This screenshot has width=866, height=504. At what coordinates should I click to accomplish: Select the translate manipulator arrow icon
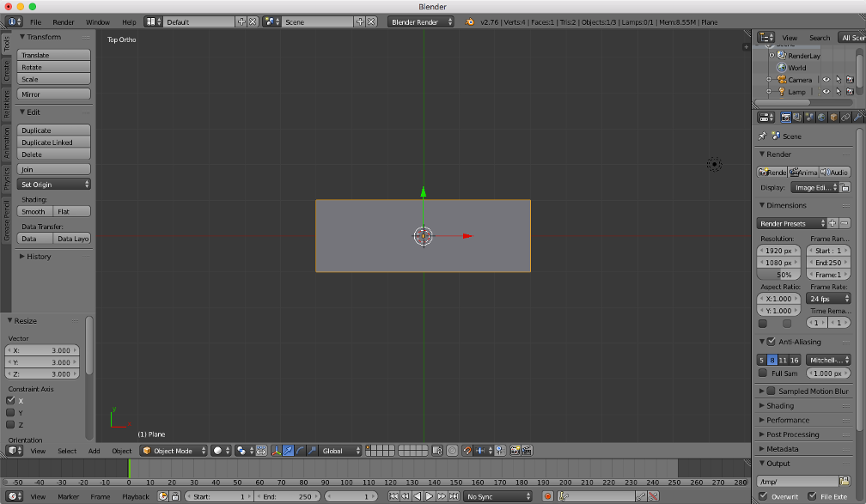(289, 451)
